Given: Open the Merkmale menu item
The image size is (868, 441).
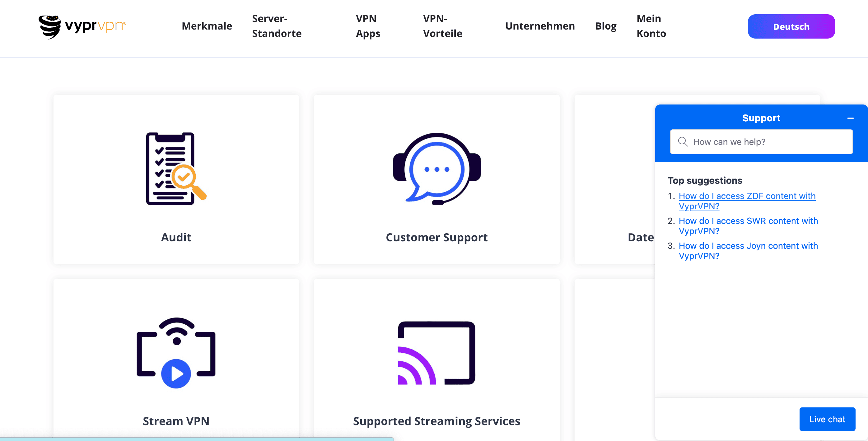Looking at the screenshot, I should (x=207, y=26).
